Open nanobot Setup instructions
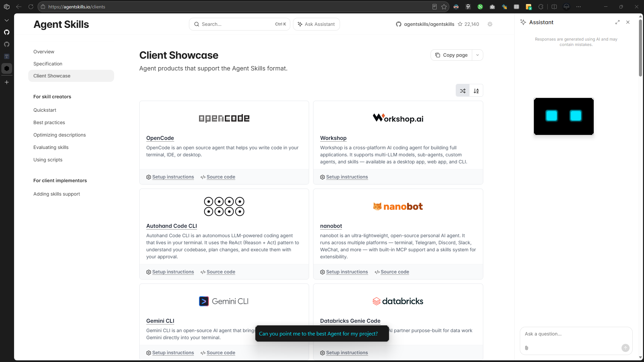644x362 pixels. tap(347, 272)
